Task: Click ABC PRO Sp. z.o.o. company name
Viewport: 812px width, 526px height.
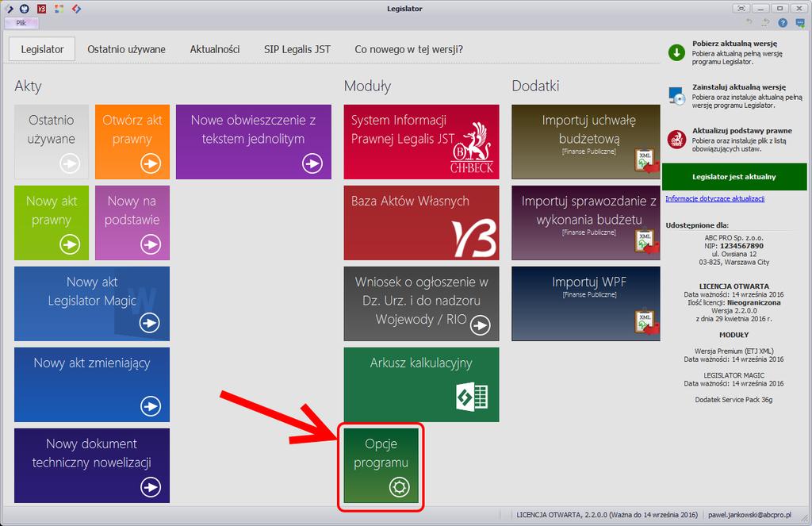Action: coord(733,238)
